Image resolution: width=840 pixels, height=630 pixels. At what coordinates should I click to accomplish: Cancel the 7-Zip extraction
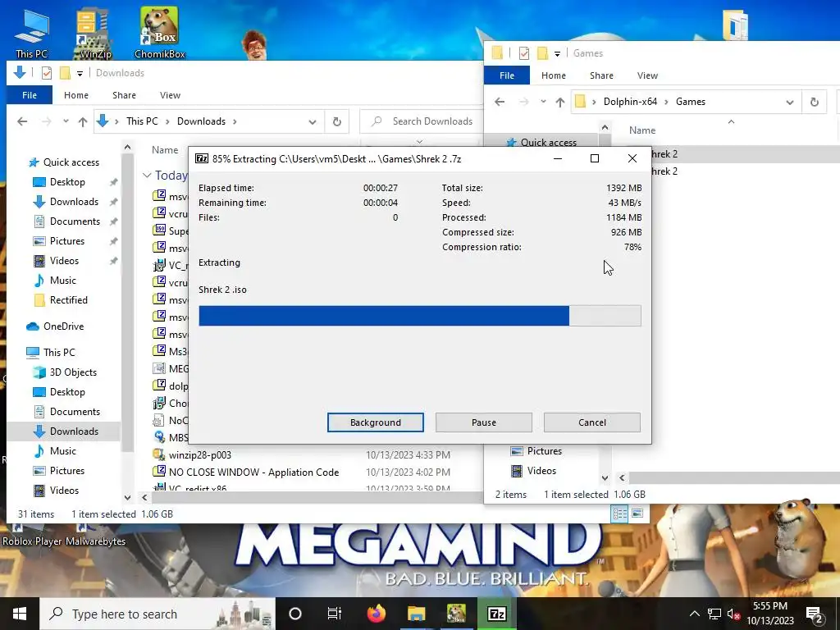pyautogui.click(x=592, y=422)
